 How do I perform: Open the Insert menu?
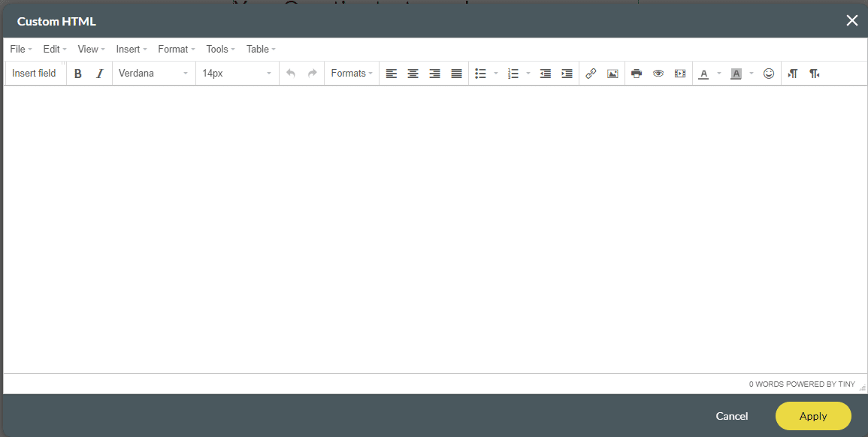tap(129, 49)
